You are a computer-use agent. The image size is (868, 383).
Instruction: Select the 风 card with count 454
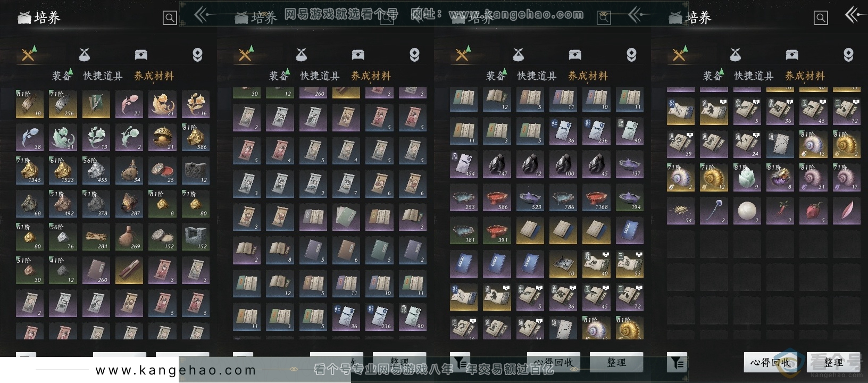(464, 164)
